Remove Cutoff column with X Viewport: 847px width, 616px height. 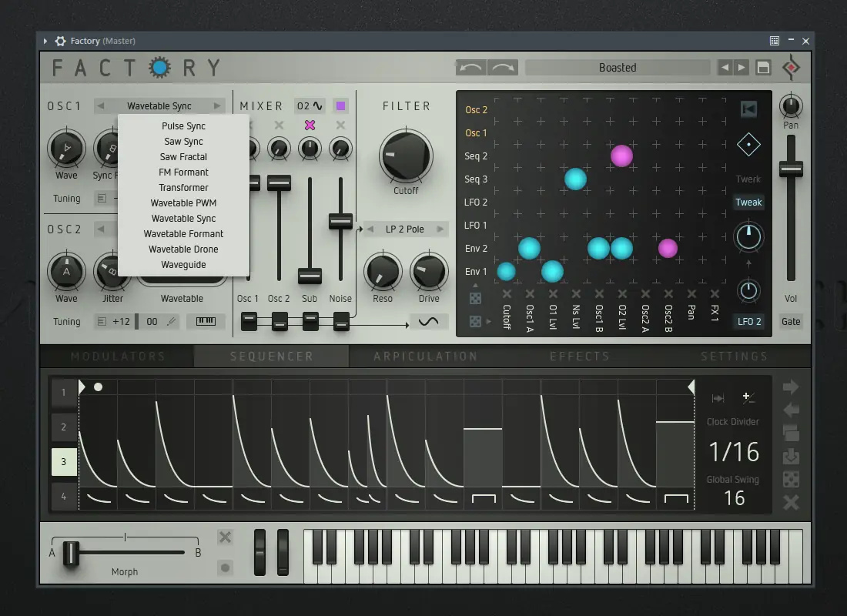click(507, 294)
